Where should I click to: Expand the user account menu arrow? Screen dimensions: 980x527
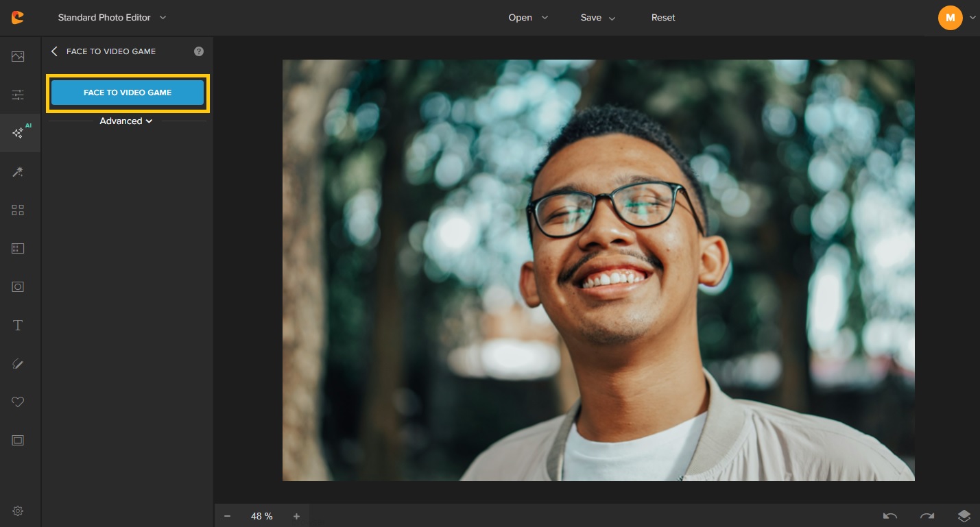click(972, 18)
